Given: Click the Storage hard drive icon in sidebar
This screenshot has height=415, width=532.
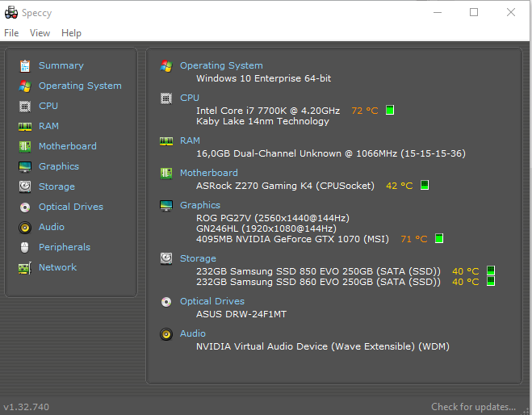Looking at the screenshot, I should pos(25,187).
